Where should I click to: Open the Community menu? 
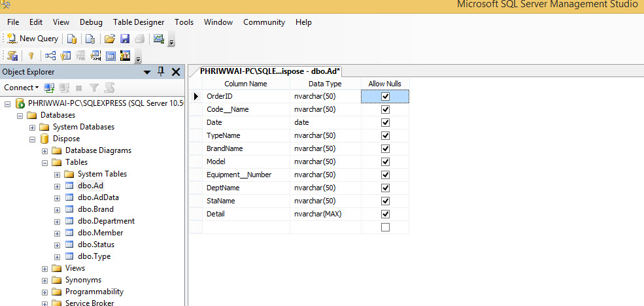[x=264, y=22]
